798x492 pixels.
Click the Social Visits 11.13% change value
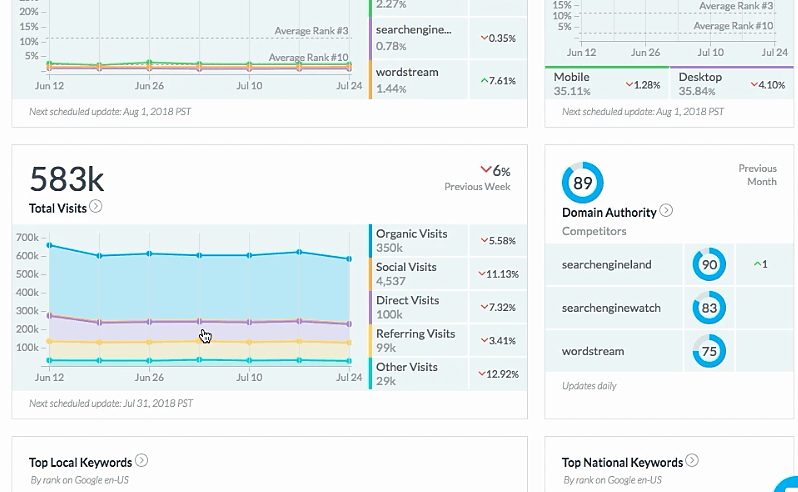pyautogui.click(x=498, y=274)
